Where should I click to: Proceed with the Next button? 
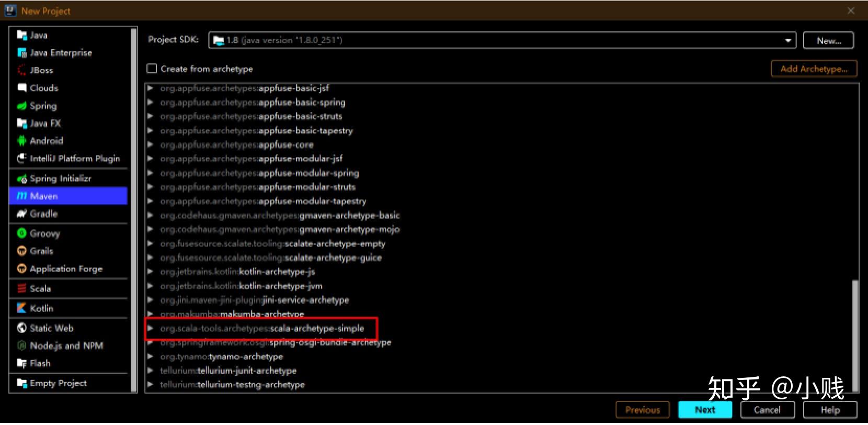(705, 410)
